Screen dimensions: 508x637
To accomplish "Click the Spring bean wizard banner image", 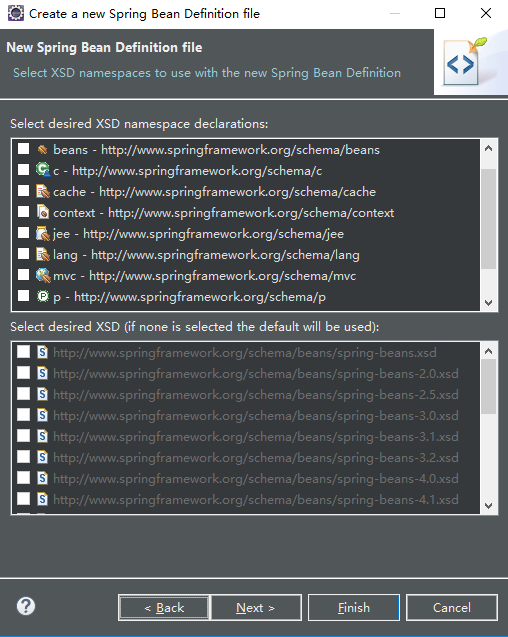I will point(471,62).
